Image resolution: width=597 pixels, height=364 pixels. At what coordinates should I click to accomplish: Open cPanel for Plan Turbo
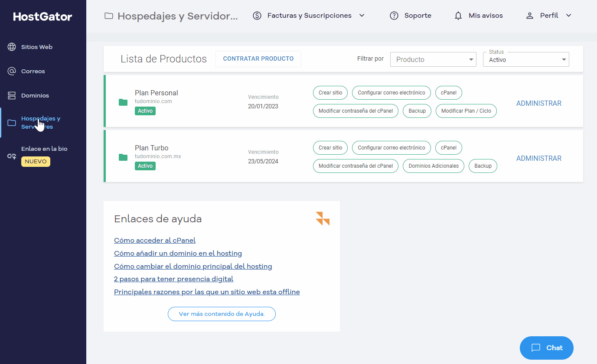coord(449,148)
